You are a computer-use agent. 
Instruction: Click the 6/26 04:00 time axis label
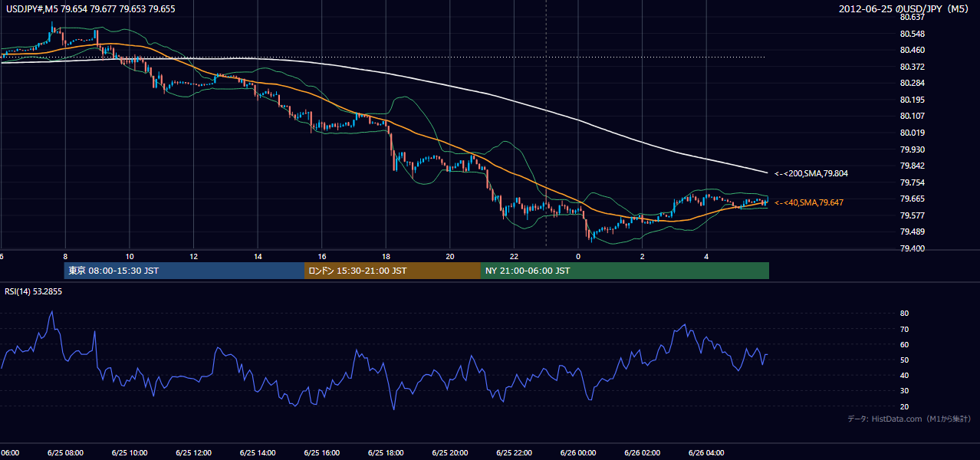pyautogui.click(x=706, y=452)
